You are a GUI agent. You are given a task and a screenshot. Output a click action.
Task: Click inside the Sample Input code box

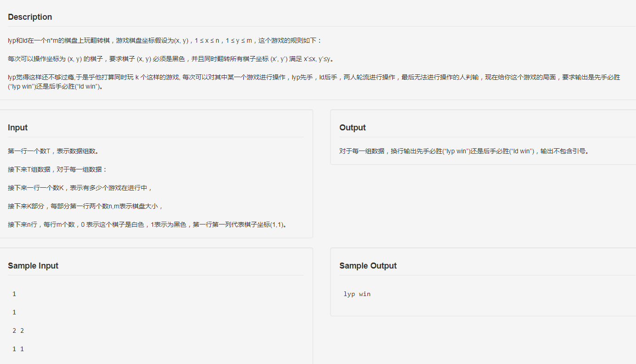[x=156, y=321]
